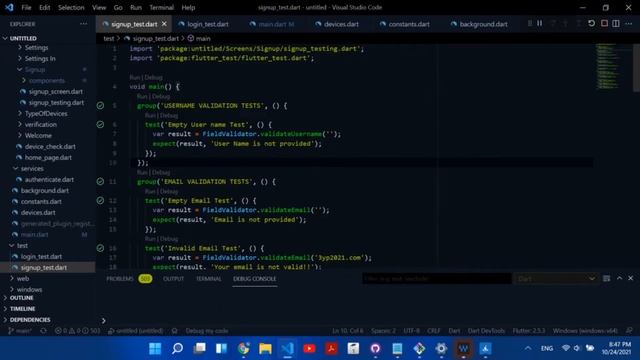
Task: Expand the Settings In folder
Action: pyautogui.click(x=20, y=59)
